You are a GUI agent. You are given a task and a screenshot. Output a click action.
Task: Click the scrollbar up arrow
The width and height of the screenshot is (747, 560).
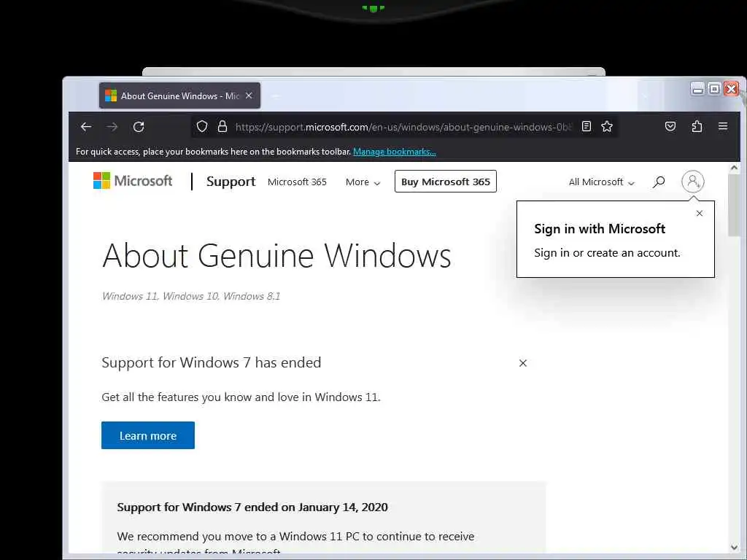(x=734, y=168)
